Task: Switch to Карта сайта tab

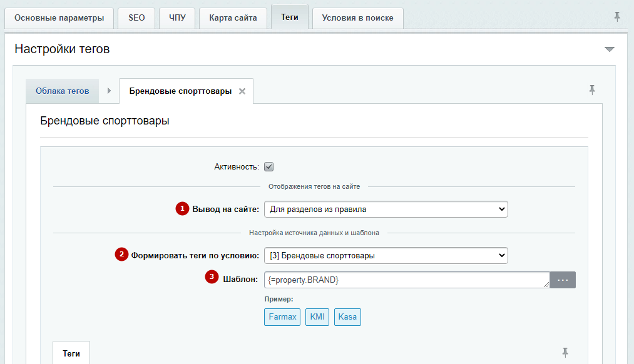Action: click(x=233, y=18)
